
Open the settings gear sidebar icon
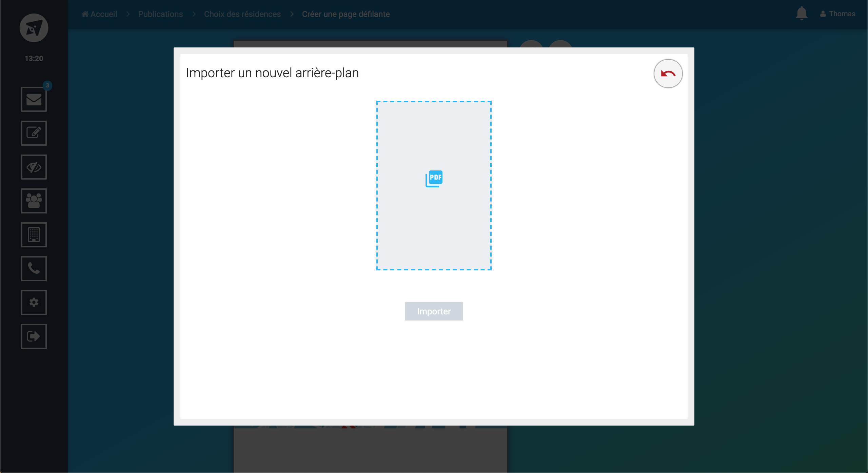tap(34, 303)
